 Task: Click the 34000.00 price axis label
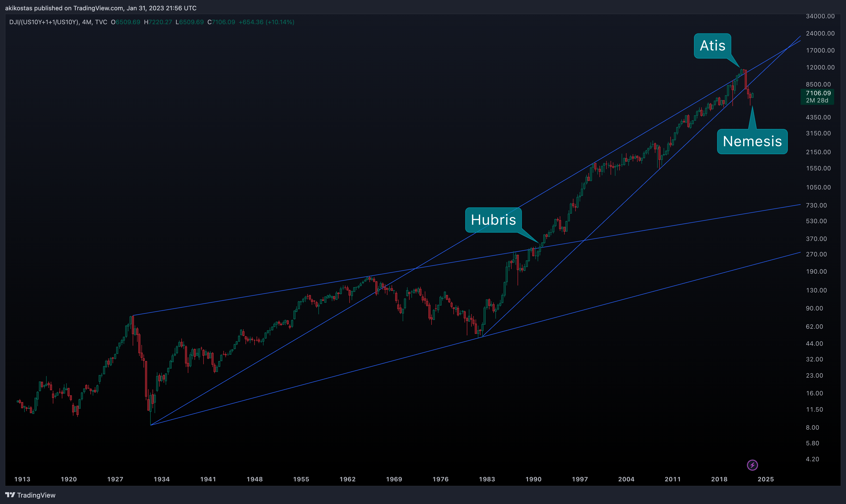[x=820, y=16]
